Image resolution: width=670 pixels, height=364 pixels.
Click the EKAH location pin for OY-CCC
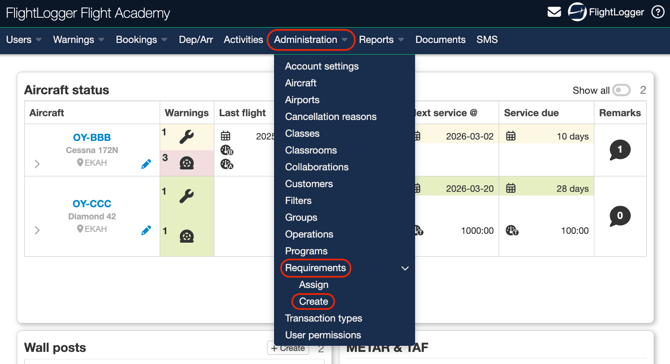(x=80, y=229)
